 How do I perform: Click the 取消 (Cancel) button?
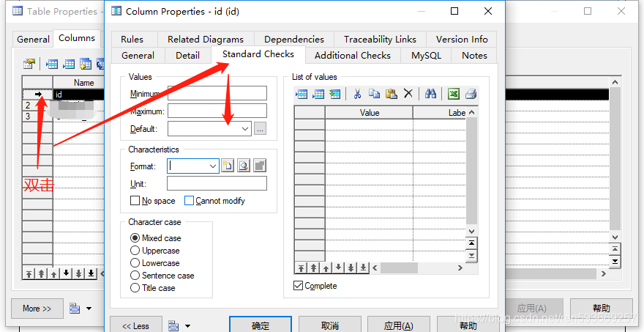pyautogui.click(x=330, y=325)
